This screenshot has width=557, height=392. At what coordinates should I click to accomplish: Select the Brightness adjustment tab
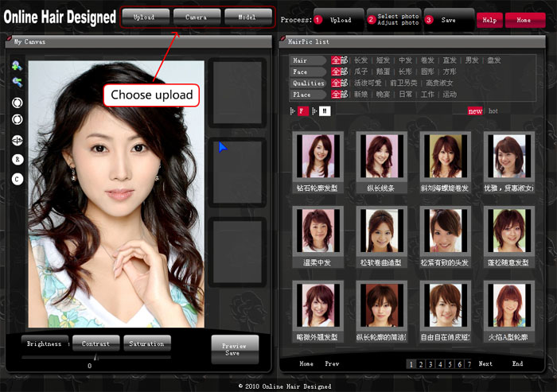coord(45,343)
